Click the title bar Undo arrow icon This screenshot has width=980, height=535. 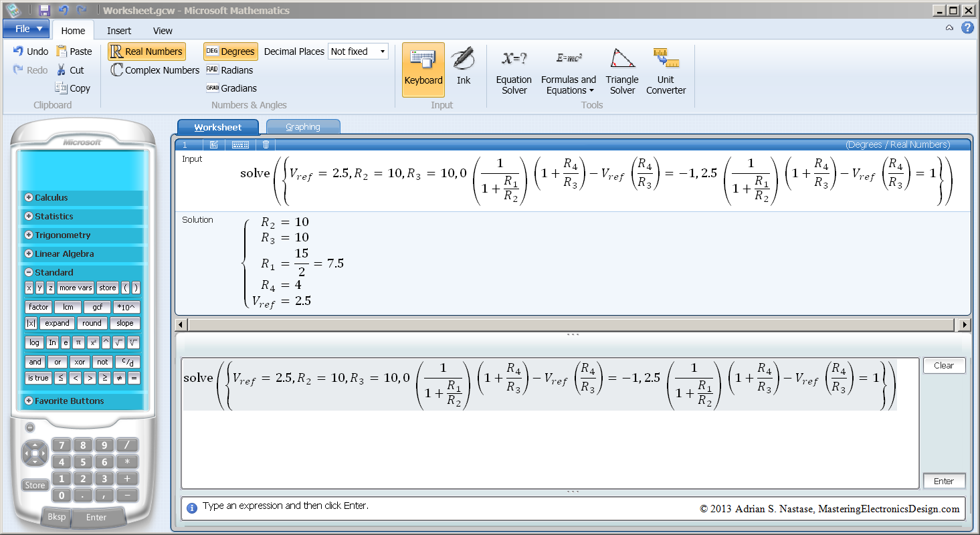click(64, 10)
